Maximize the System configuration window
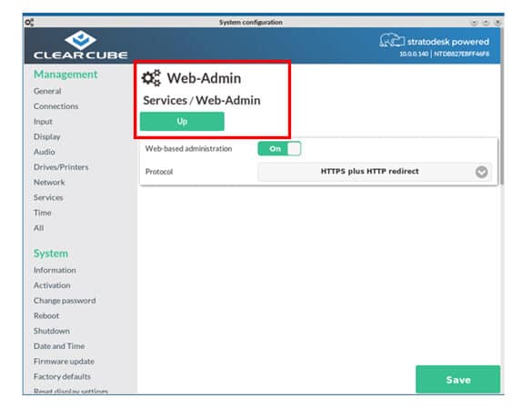 tap(486, 23)
